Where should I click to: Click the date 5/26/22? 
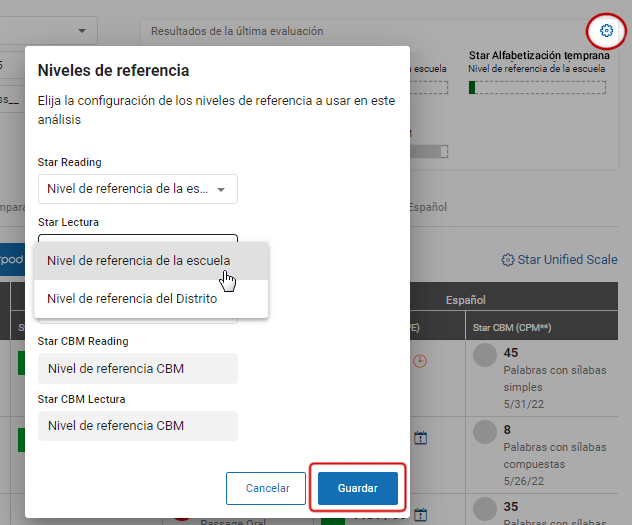[524, 481]
